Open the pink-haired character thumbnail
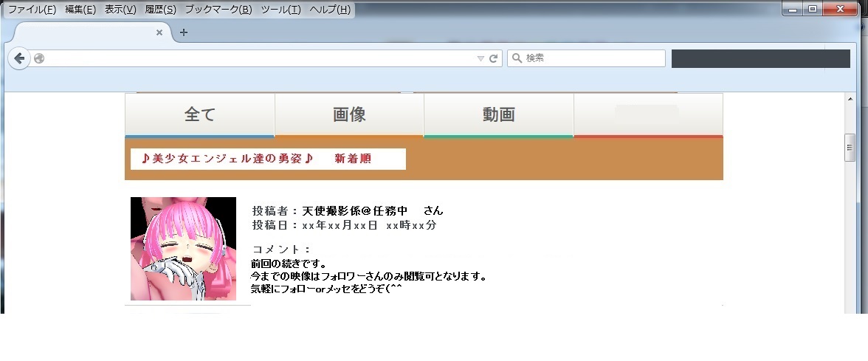The image size is (868, 361). [183, 249]
